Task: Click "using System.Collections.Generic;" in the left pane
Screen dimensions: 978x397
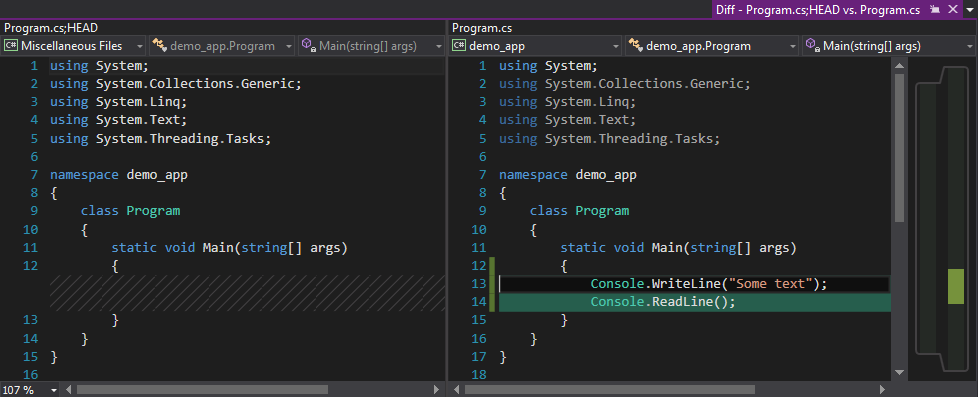Action: coord(176,84)
